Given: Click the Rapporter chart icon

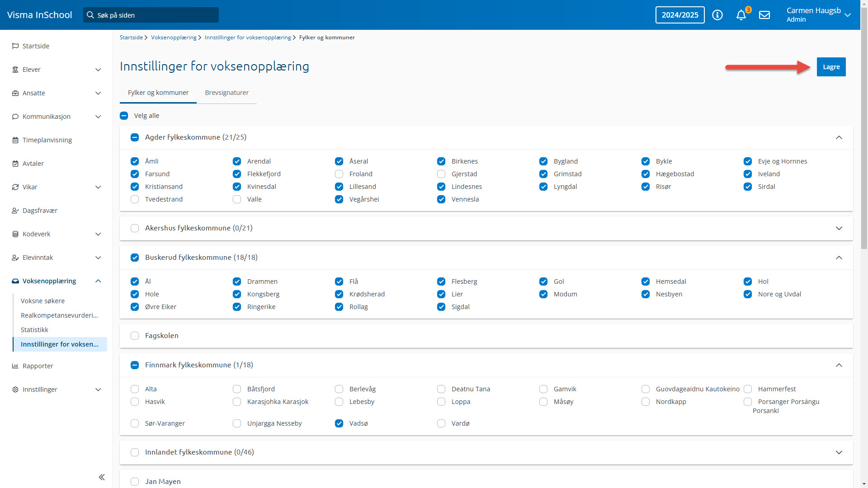Looking at the screenshot, I should tap(15, 366).
